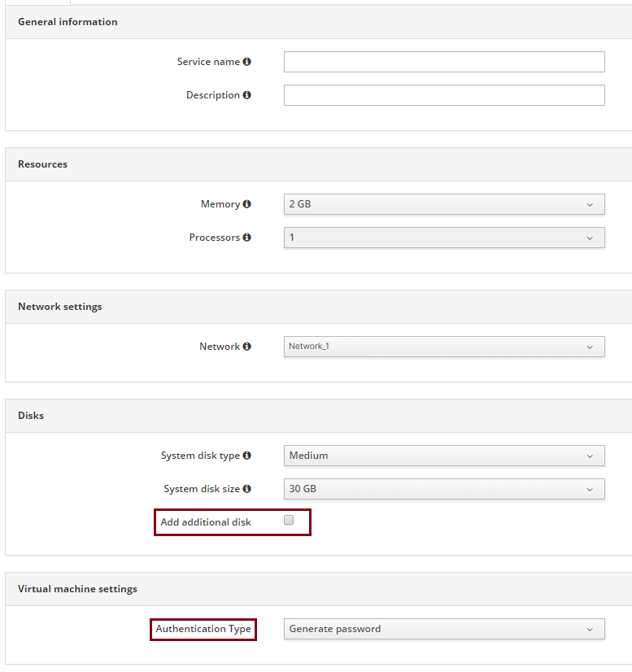Screen dimensions: 632x672
Task: Click the Virtual machine settings section header
Action: pos(77,589)
